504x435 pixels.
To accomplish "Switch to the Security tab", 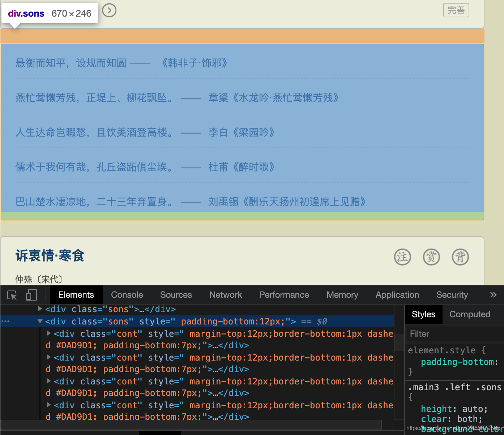I will tap(452, 295).
